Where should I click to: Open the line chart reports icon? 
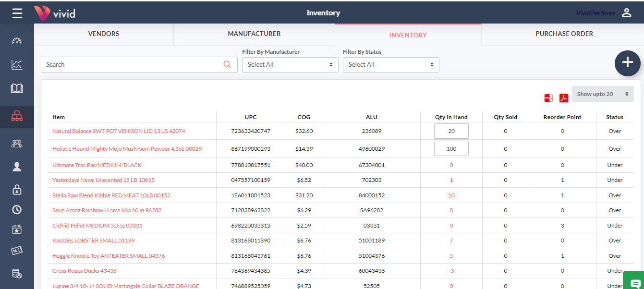17,65
